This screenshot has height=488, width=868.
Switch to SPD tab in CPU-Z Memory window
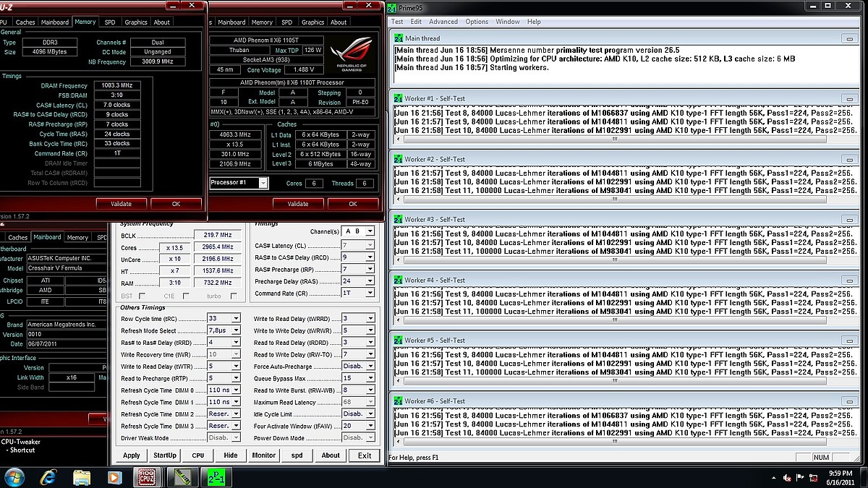pos(109,22)
